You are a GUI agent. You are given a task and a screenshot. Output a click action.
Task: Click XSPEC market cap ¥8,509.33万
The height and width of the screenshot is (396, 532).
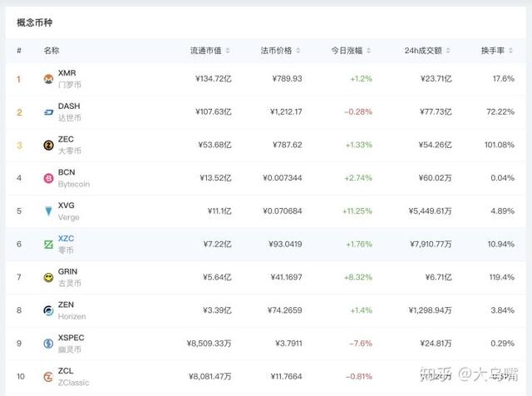pyautogui.click(x=209, y=344)
